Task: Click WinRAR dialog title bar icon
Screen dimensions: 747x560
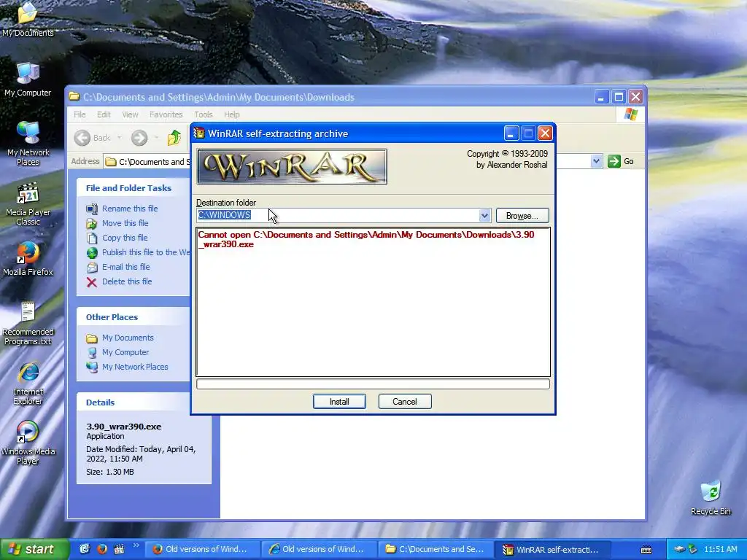Action: (199, 133)
